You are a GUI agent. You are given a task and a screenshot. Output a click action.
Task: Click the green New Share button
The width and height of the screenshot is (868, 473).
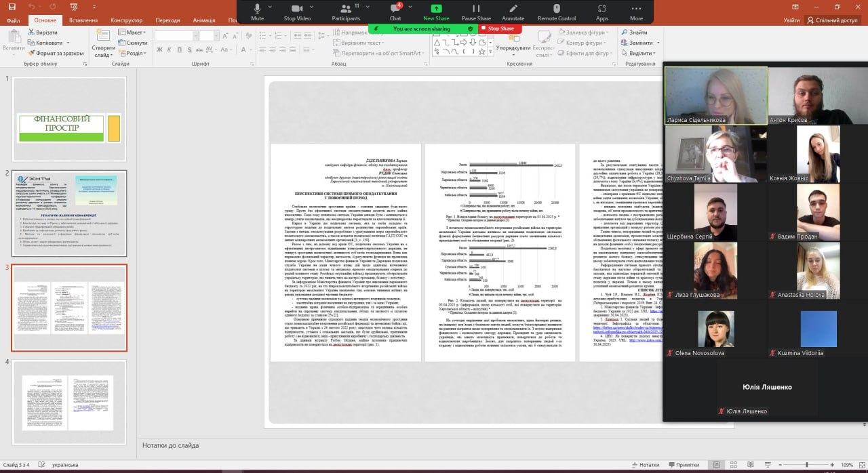click(436, 12)
